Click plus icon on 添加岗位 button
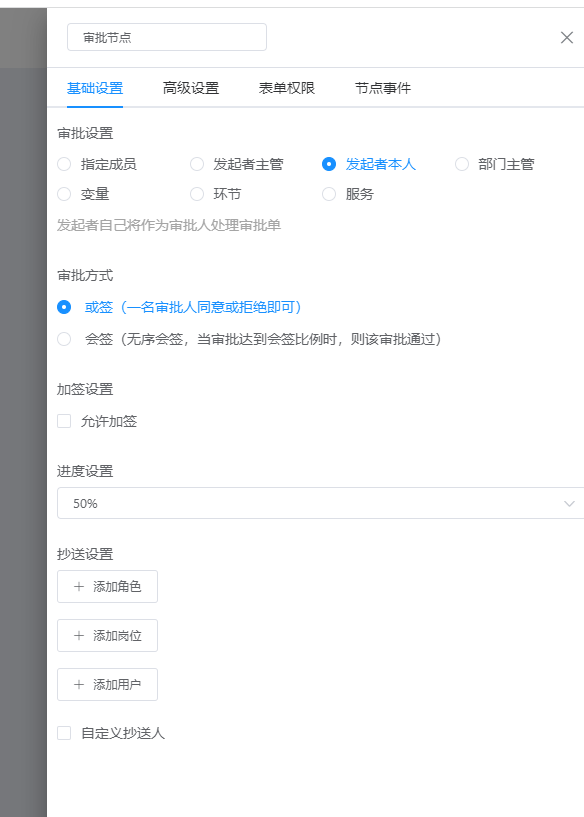Viewport: 584px width, 817px height. tap(79, 636)
